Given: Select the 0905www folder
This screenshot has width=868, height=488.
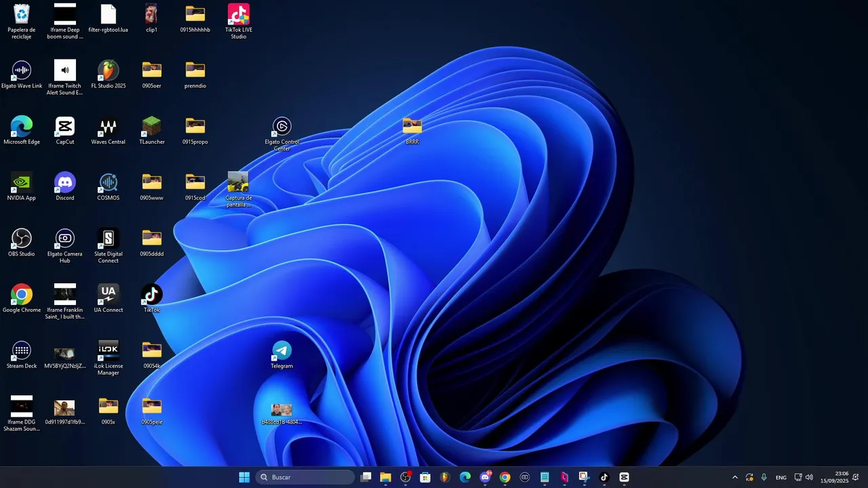Looking at the screenshot, I should pyautogui.click(x=152, y=187).
